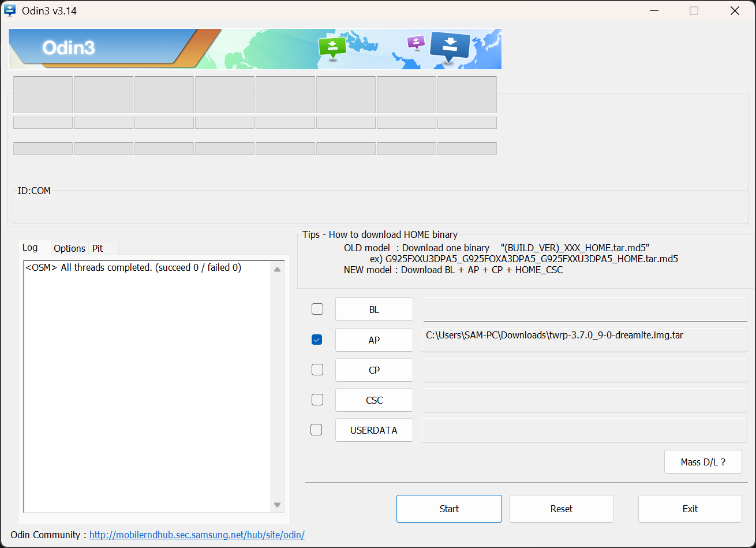Uncheck the AP checkbox
This screenshot has width=756, height=548.
pos(317,340)
